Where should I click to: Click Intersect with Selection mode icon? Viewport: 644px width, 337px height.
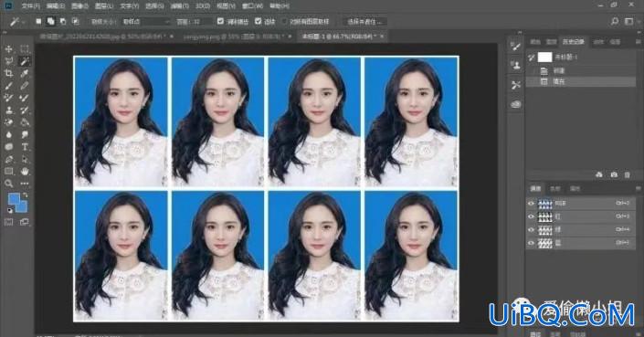(75, 21)
